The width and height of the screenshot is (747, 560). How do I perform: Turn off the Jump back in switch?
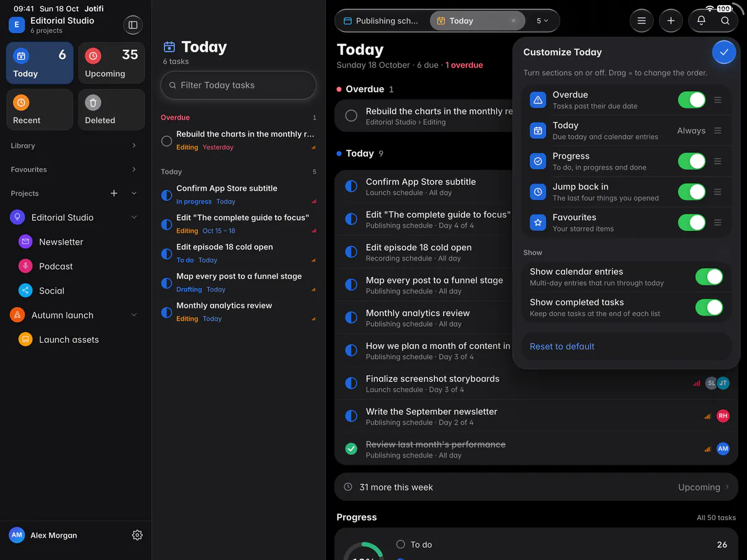[x=692, y=192]
